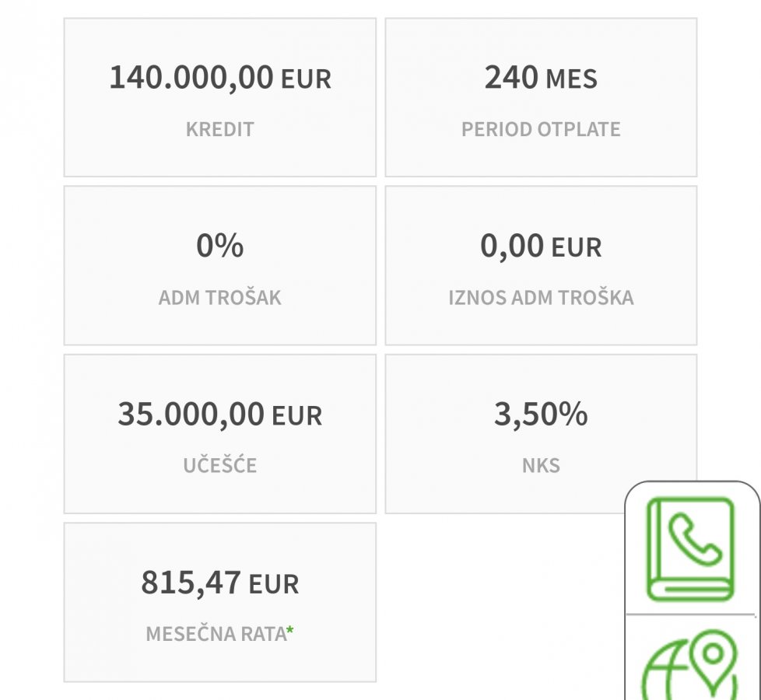Click the PERIOD OTPLATE label

click(x=541, y=129)
